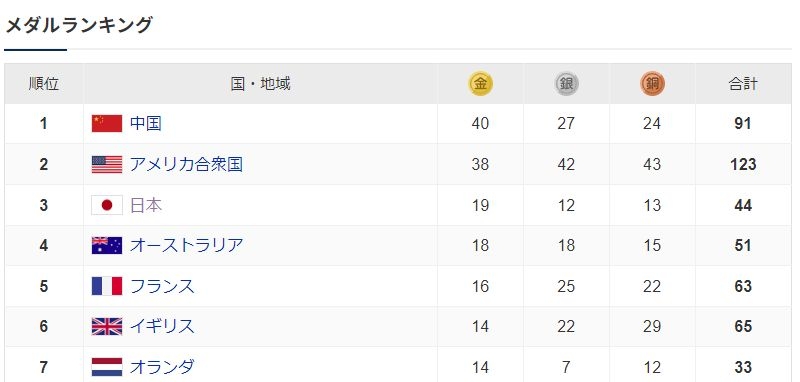Click the United States flag icon
The height and width of the screenshot is (382, 800).
tap(107, 164)
